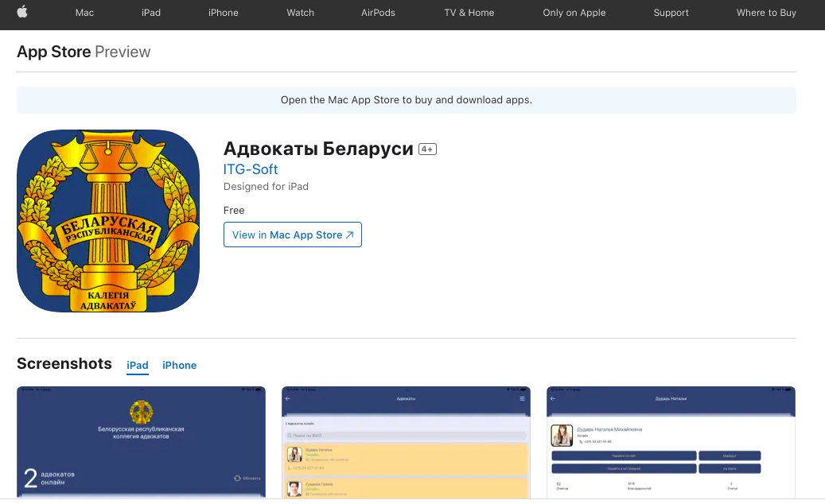This screenshot has width=825, height=504.
Task: Open Only on Apple section
Action: click(574, 13)
